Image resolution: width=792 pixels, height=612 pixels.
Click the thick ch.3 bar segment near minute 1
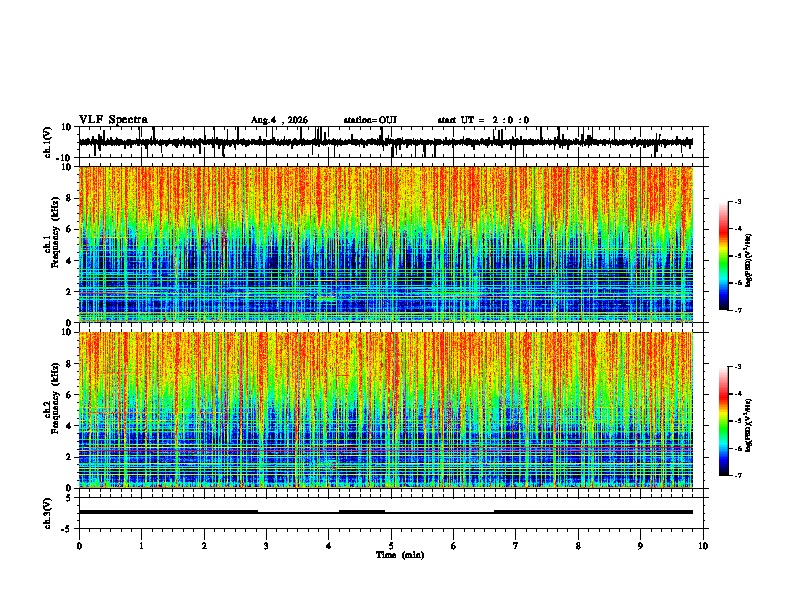tap(168, 512)
